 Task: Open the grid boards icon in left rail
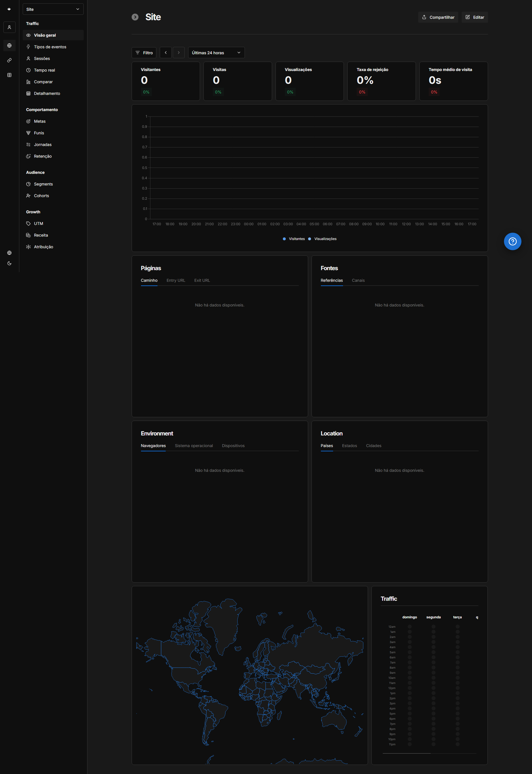point(9,75)
